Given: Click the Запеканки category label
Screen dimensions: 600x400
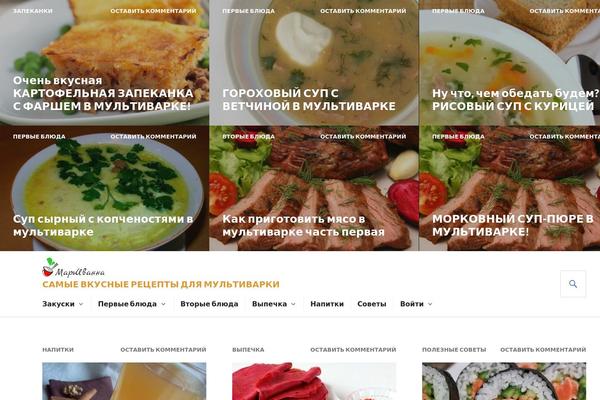Looking at the screenshot, I should pos(33,11).
